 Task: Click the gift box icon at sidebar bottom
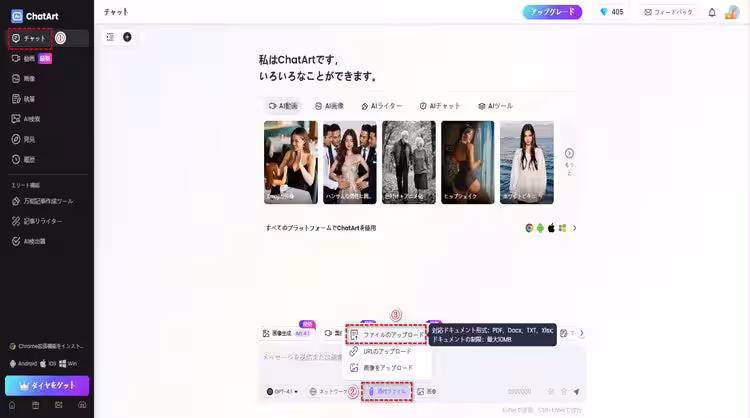pyautogui.click(x=35, y=405)
